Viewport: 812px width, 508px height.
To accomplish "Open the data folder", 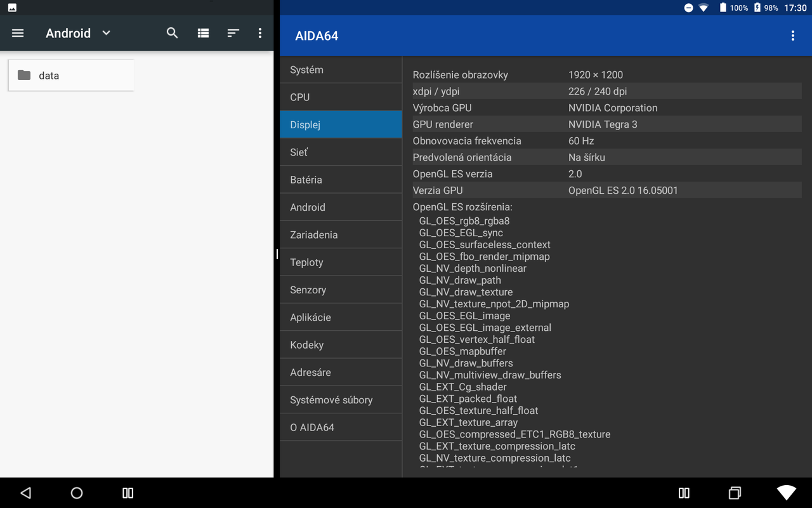I will pyautogui.click(x=71, y=75).
